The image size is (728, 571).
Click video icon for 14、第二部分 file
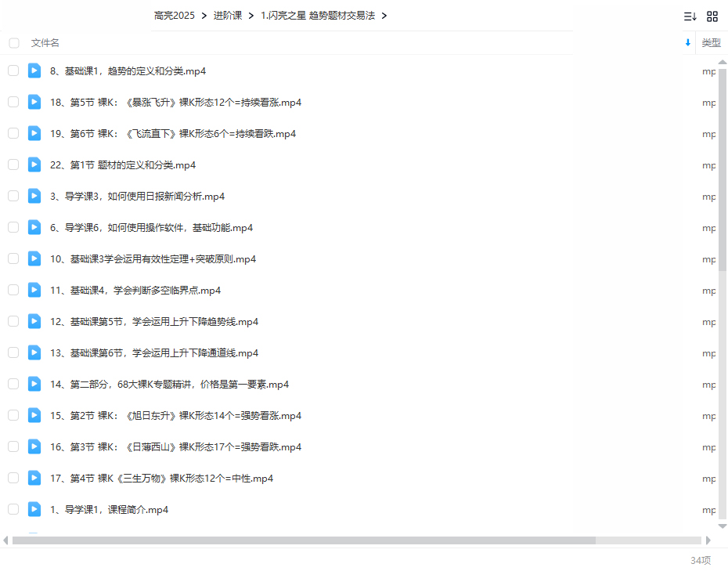(x=34, y=384)
